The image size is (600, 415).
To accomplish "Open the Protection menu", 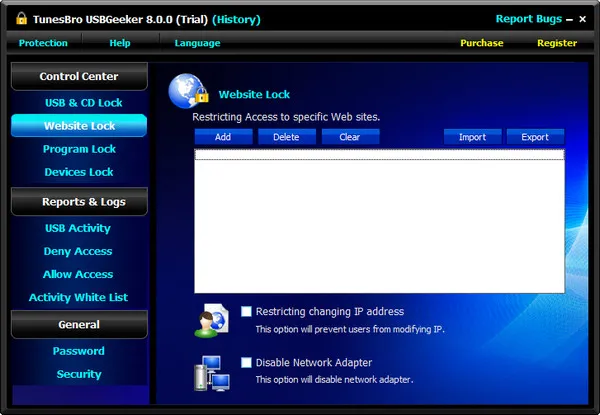I will click(43, 43).
